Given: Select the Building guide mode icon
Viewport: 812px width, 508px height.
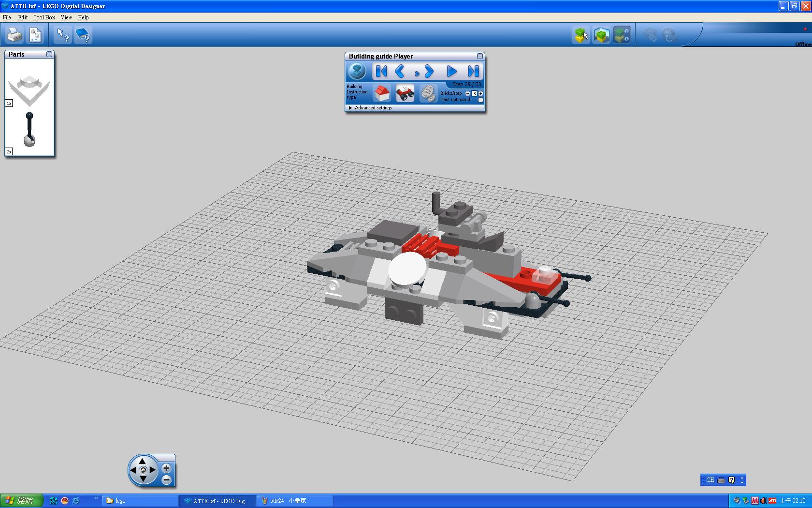Looking at the screenshot, I should coord(622,35).
